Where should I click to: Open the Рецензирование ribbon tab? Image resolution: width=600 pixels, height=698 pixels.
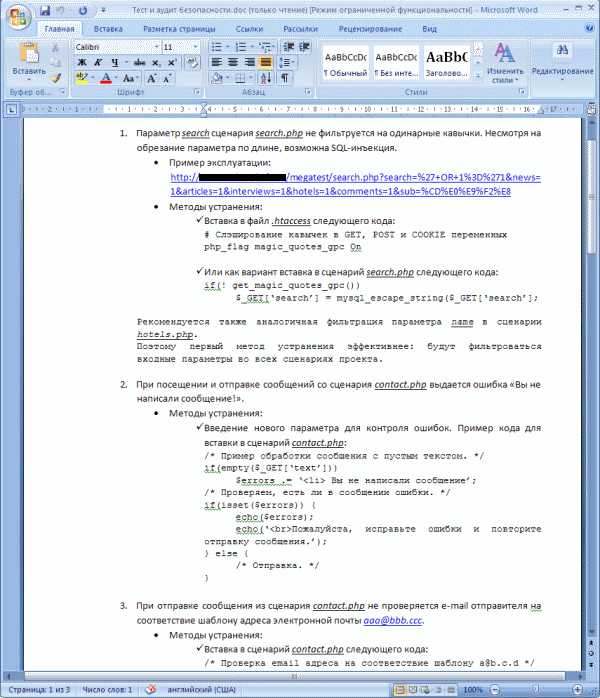[370, 28]
